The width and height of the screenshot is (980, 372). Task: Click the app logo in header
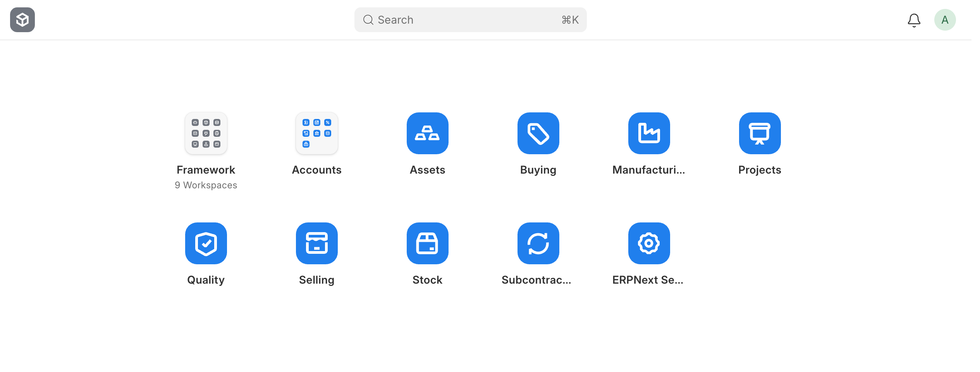click(x=22, y=20)
